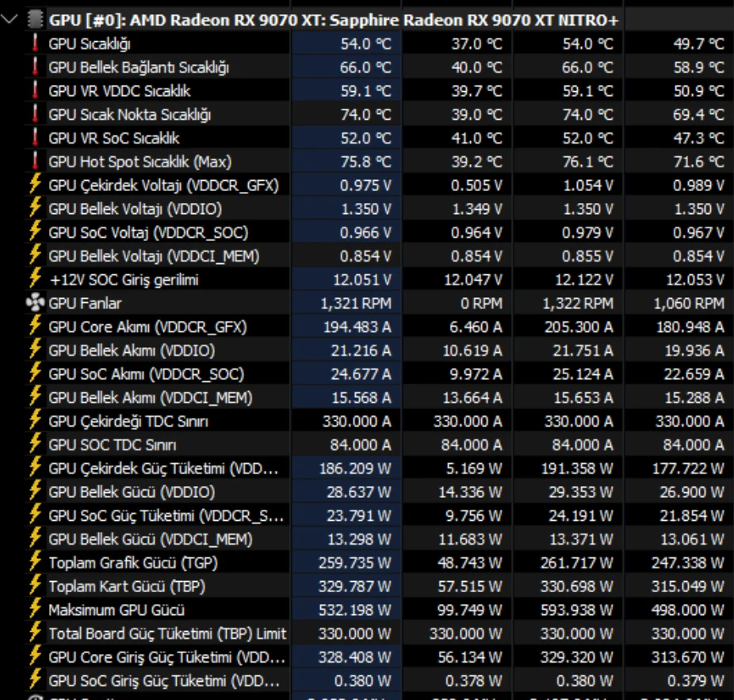
Task: Click lightning icon beside GPU Core Akımı (VDDCR_GFX)
Action: pos(35,326)
